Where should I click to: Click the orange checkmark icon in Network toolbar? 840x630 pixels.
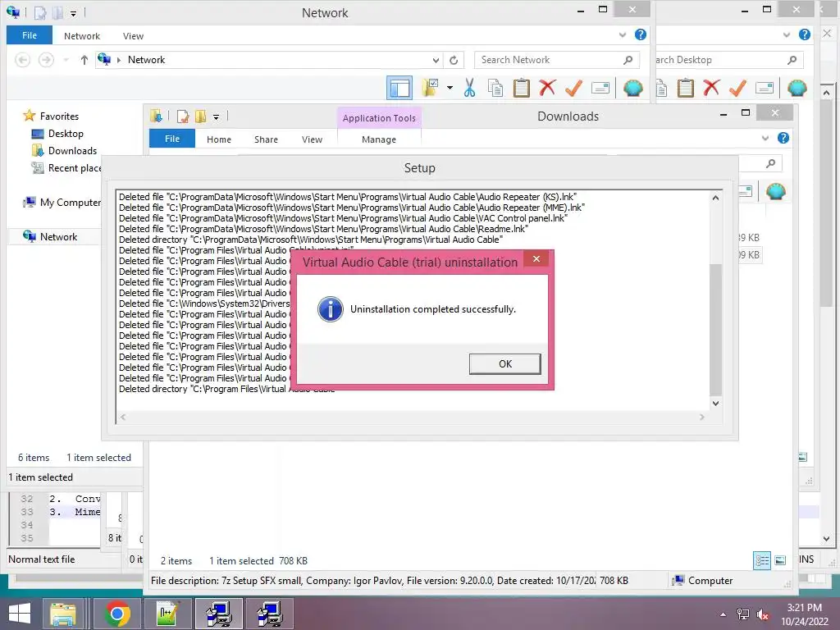[573, 88]
